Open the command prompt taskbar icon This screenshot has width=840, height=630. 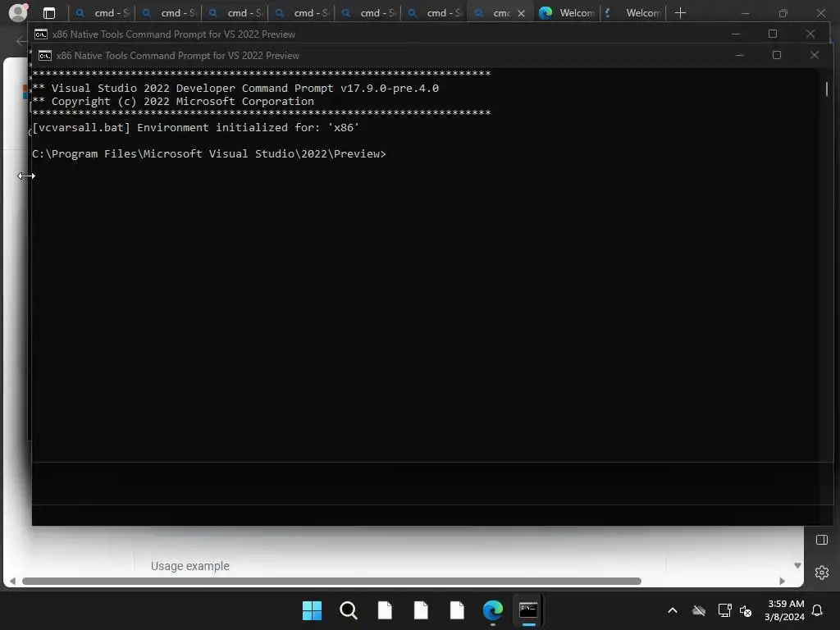point(529,610)
